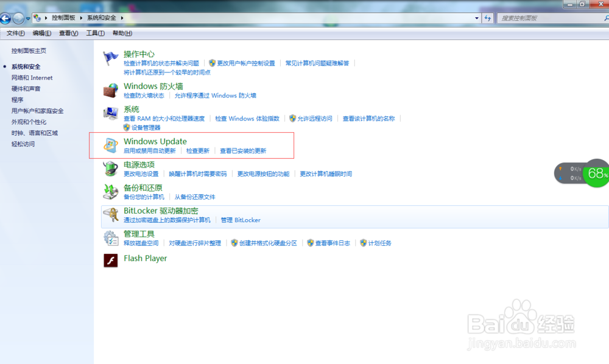Viewport: 609px width, 364px height.
Task: Click the green 68% memory floating widget
Action: (x=597, y=173)
